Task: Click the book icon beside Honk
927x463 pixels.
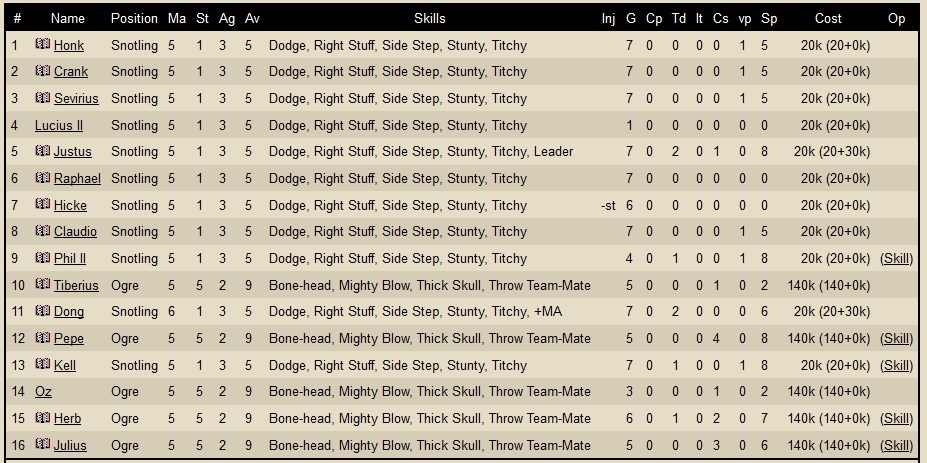Action: point(43,44)
